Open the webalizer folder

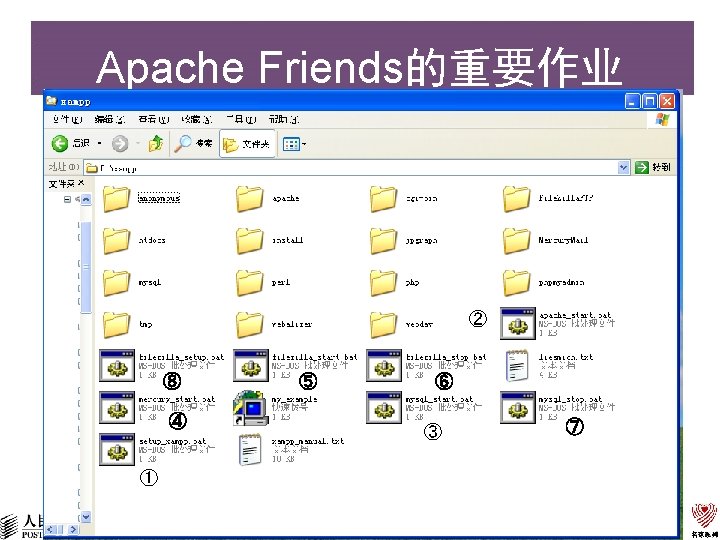tap(250, 324)
